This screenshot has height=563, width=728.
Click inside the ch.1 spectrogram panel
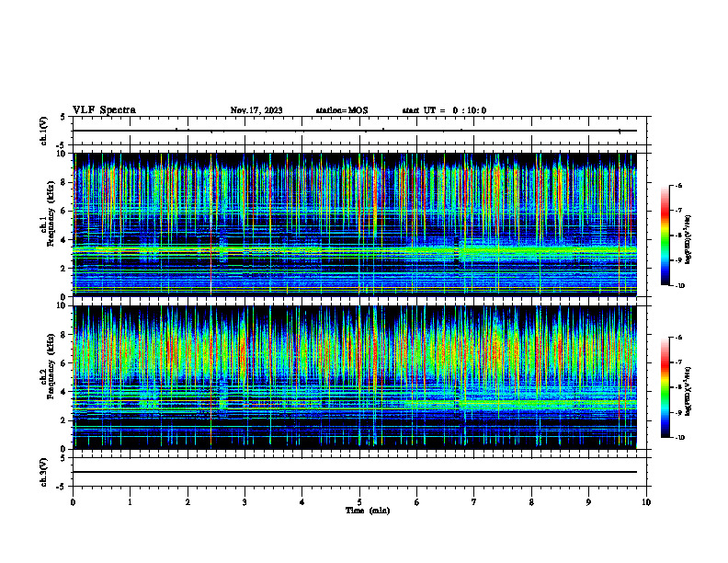[x=355, y=224]
